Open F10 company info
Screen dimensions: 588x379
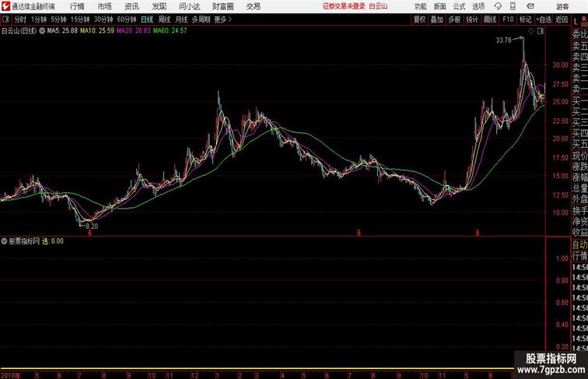(x=508, y=19)
